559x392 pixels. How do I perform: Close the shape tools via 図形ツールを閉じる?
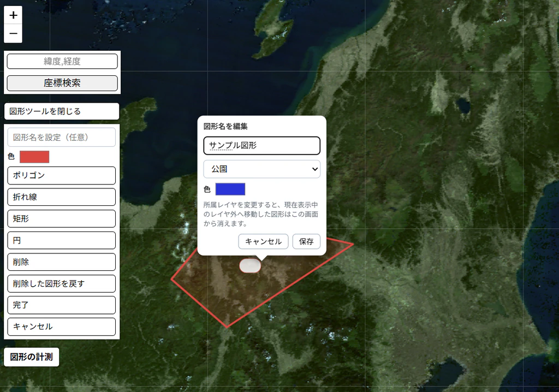click(62, 111)
